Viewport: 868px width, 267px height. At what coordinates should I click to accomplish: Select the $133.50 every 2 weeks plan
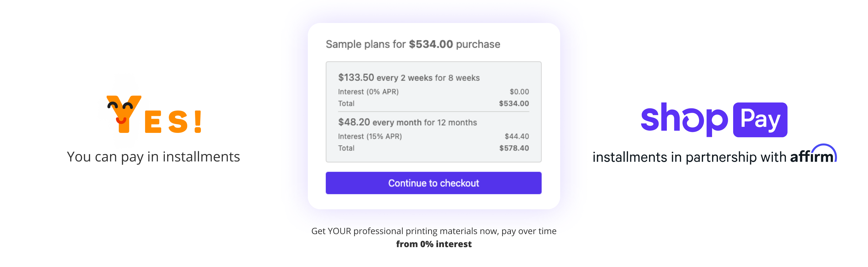pos(408,78)
